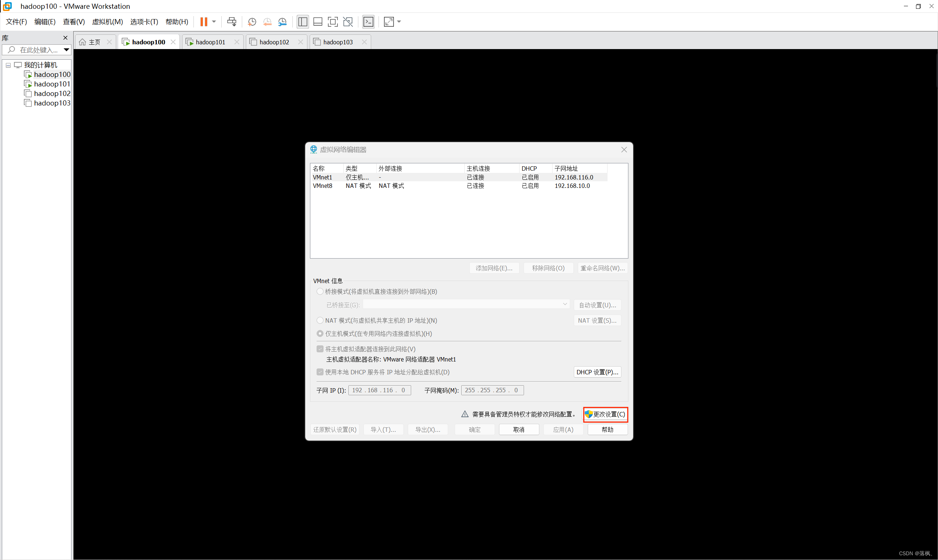This screenshot has height=560, width=938.
Task: Click the 子网掩码 input field
Action: click(492, 390)
